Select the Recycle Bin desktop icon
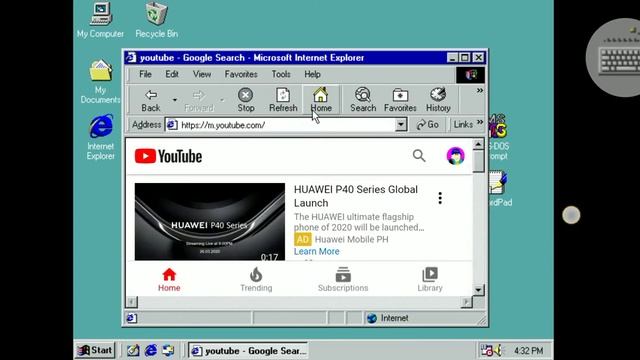 point(156,20)
